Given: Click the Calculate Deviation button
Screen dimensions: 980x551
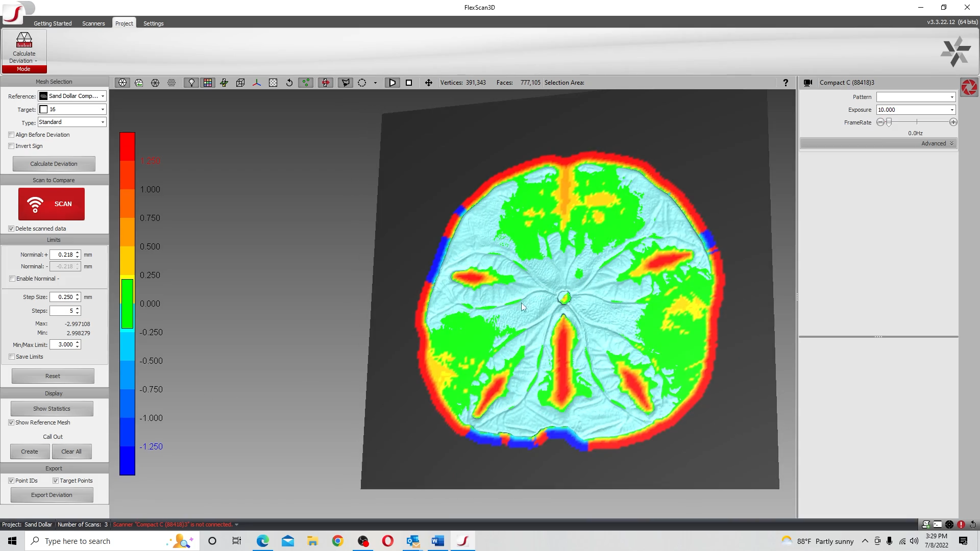Looking at the screenshot, I should coord(54,164).
